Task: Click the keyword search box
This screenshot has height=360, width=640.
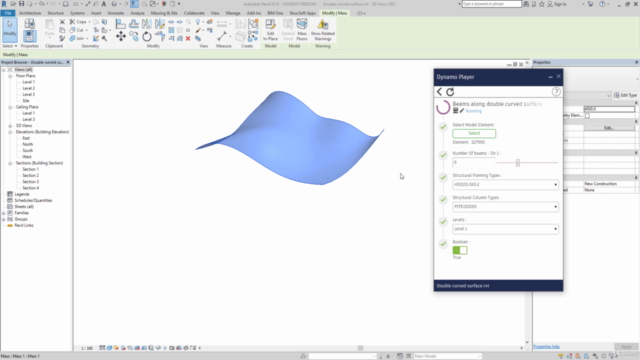Action: tap(491, 4)
